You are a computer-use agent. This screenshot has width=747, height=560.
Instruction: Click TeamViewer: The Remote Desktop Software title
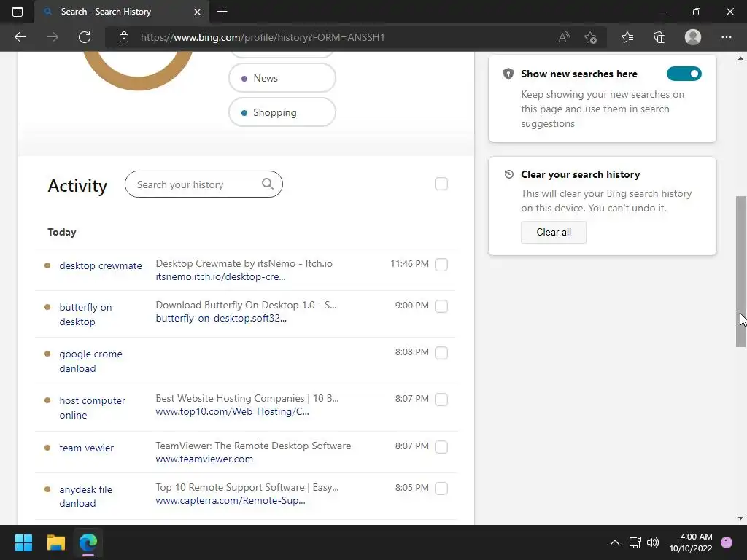tap(253, 446)
